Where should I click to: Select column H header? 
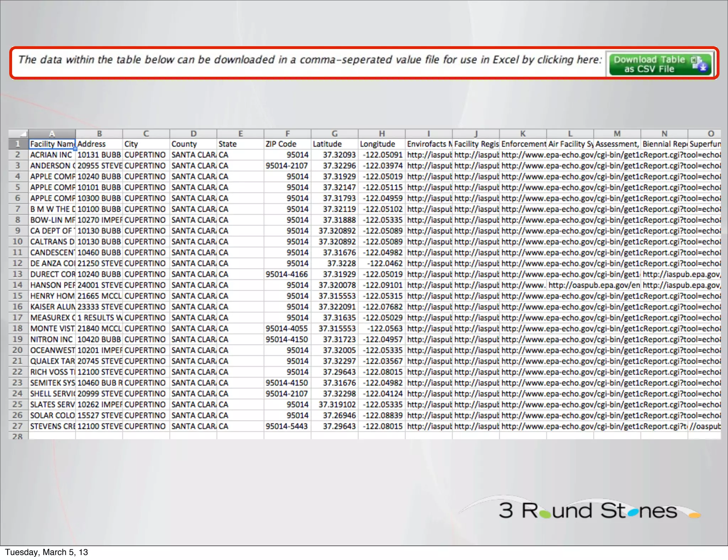tap(381, 134)
